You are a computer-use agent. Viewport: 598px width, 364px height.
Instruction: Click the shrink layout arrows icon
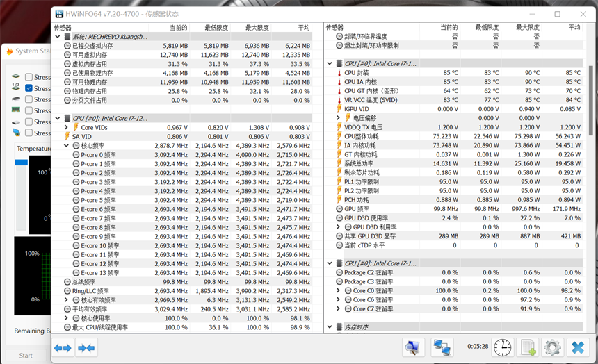86,347
